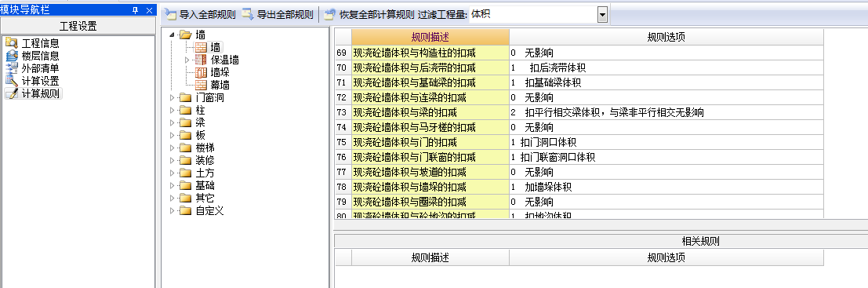Click the 门窗洞 folder icon
This screenshot has height=288, width=868.
click(186, 98)
